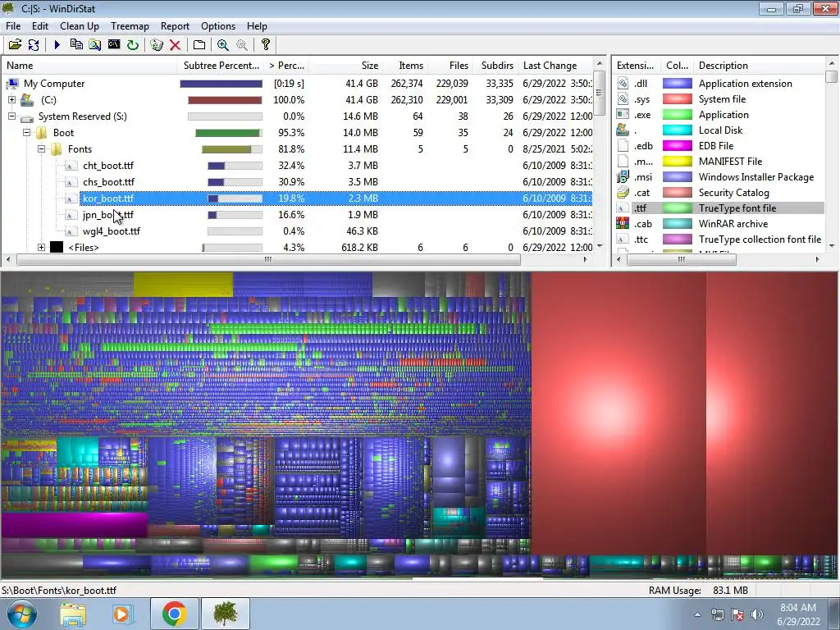Image resolution: width=840 pixels, height=630 pixels.
Task: Click WinDirStat tree icon in taskbar
Action: [226, 614]
